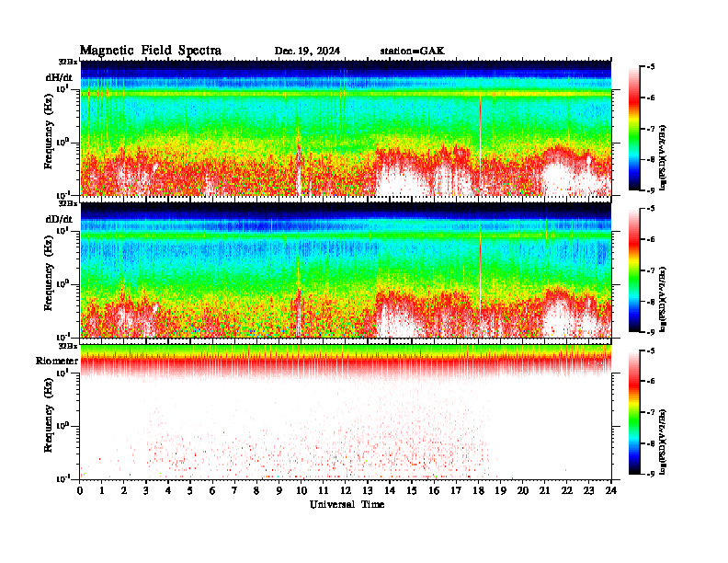Click hour "6" on the time axis
The height and width of the screenshot is (563, 728).
(x=212, y=491)
